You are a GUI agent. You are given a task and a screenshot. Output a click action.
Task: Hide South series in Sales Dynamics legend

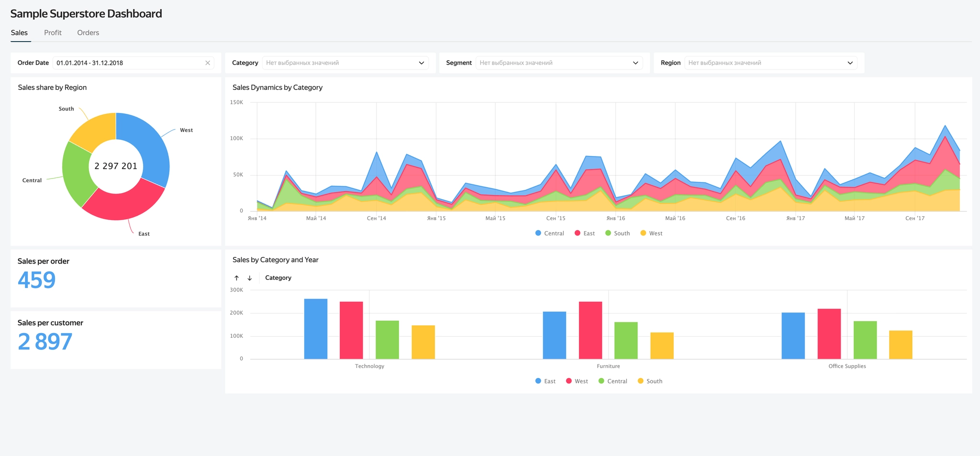(x=617, y=234)
